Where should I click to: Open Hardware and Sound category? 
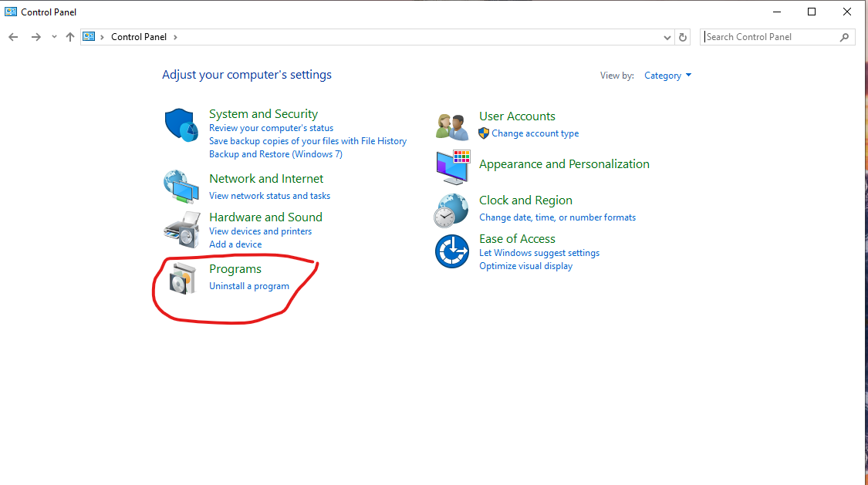pos(265,217)
